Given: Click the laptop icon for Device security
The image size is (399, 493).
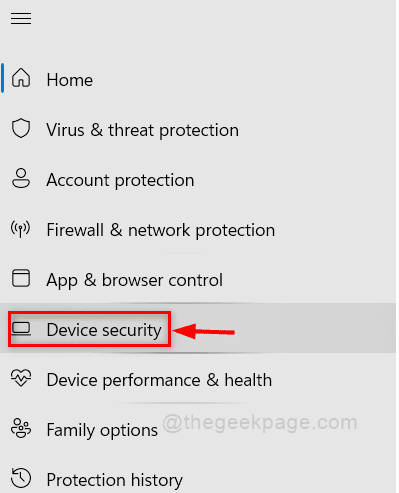Looking at the screenshot, I should click(21, 329).
